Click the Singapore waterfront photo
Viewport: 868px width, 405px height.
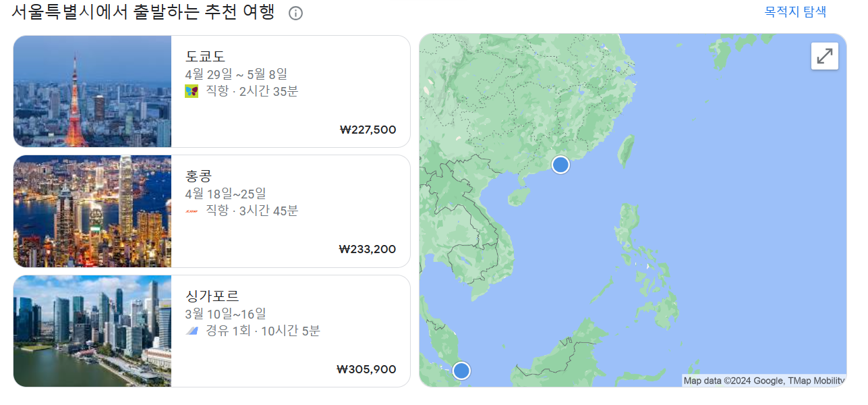click(x=92, y=331)
